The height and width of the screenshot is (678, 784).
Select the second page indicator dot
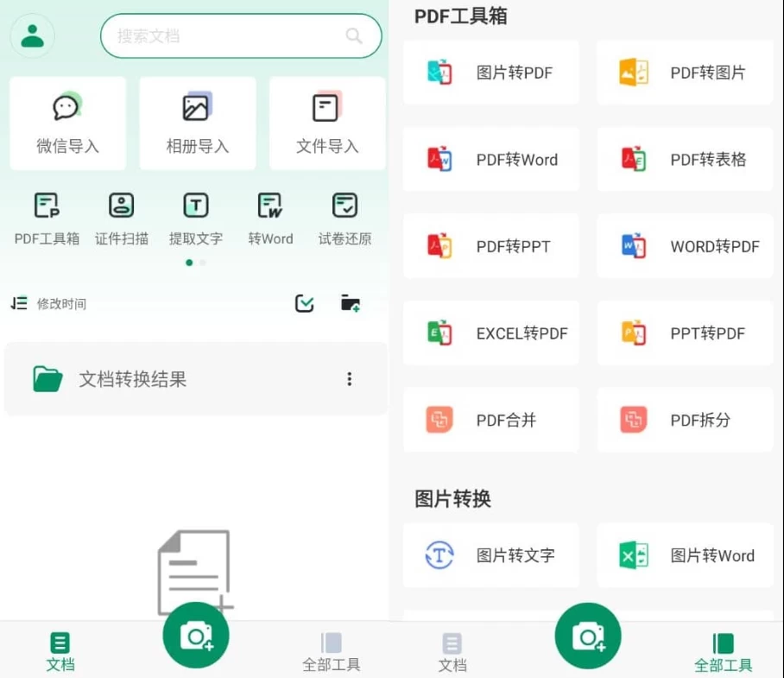point(202,262)
